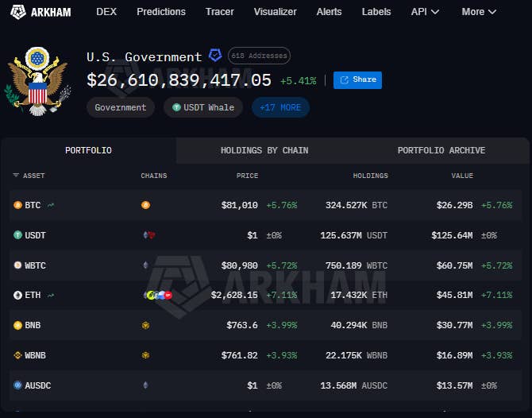Viewport: 532px width, 418px height.
Task: Click the WBNB price $761.82
Action: coord(240,355)
